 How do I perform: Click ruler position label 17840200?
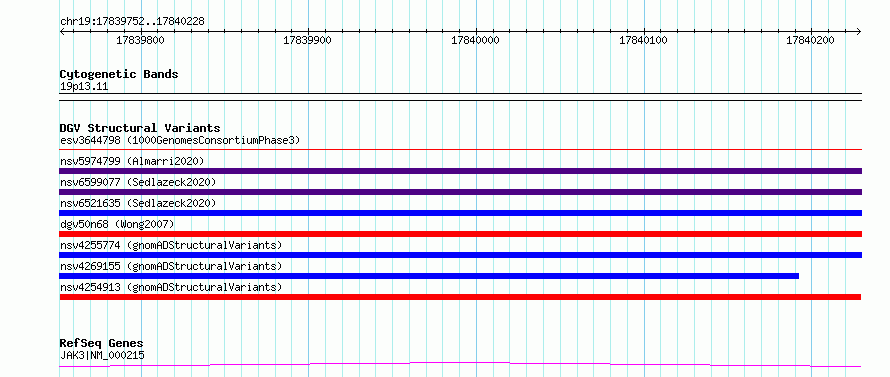coord(811,40)
